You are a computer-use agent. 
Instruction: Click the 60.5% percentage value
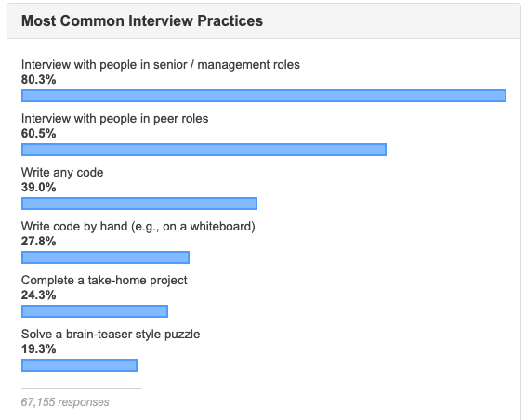point(39,134)
